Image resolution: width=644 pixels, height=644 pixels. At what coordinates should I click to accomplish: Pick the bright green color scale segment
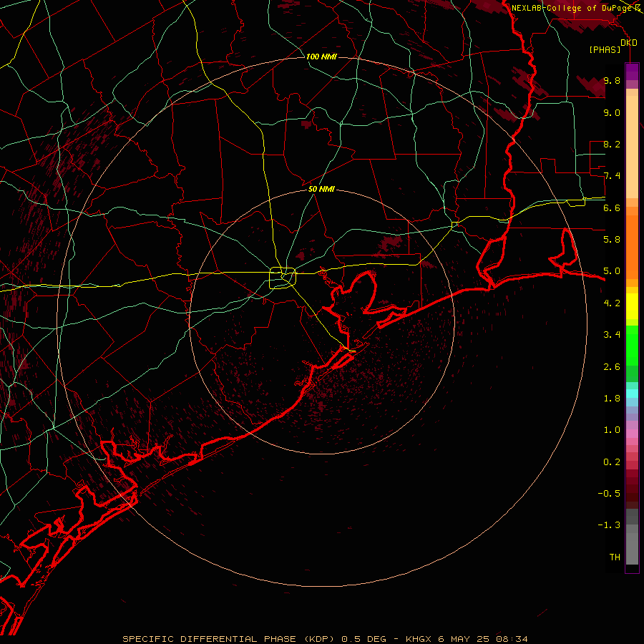632,345
